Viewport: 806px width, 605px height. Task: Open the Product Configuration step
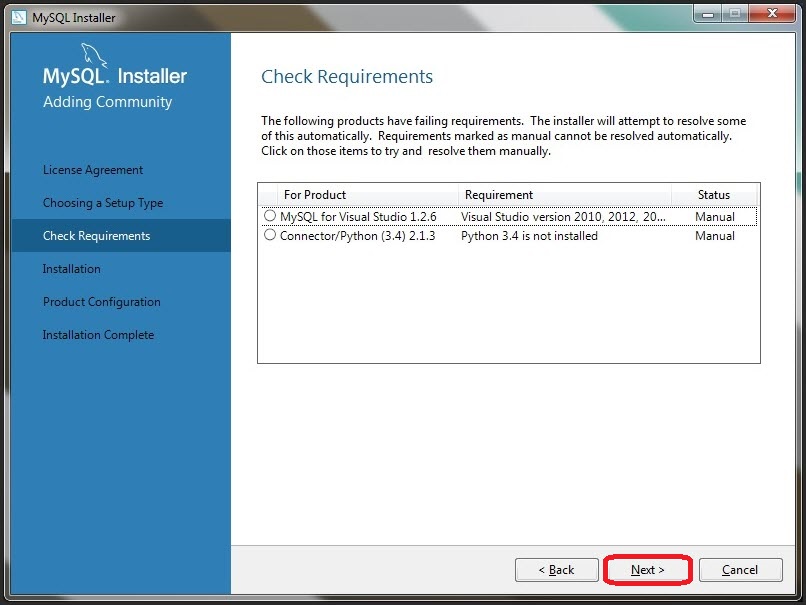pyautogui.click(x=102, y=302)
